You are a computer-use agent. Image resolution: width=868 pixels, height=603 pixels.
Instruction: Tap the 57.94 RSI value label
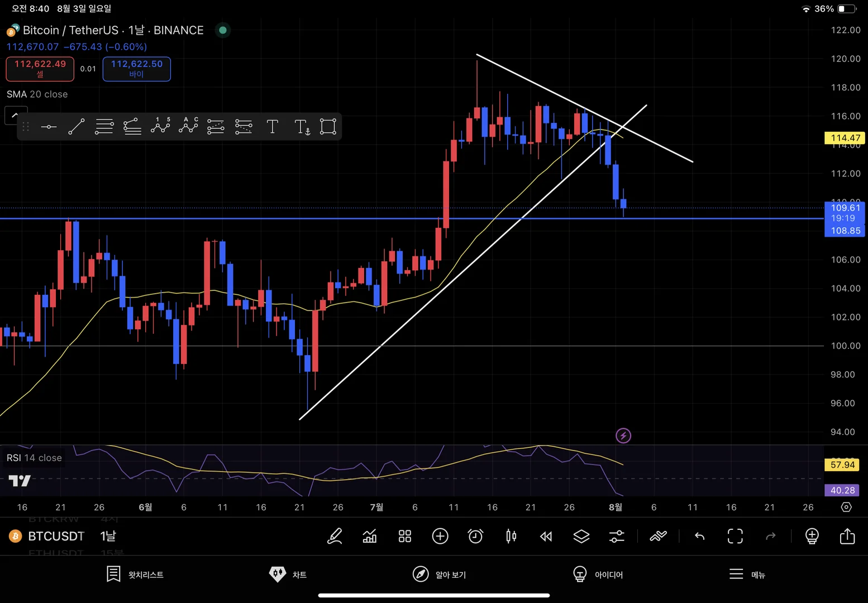[x=842, y=465]
